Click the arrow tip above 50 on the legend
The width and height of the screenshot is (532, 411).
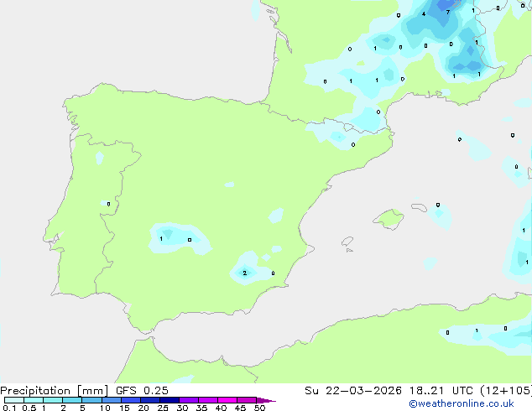266,400
